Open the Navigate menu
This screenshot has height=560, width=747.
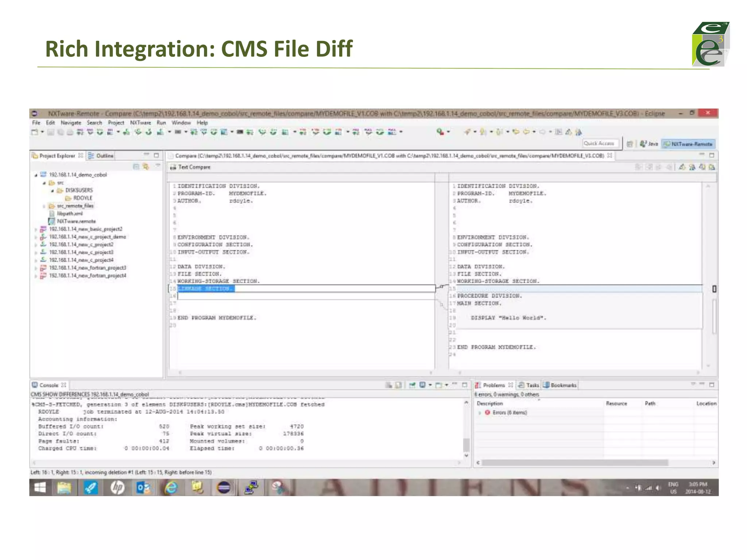pyautogui.click(x=71, y=123)
